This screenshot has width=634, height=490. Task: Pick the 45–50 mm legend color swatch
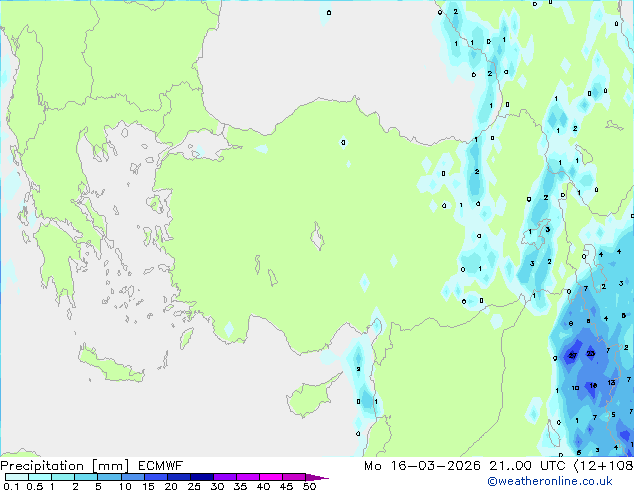(x=294, y=477)
